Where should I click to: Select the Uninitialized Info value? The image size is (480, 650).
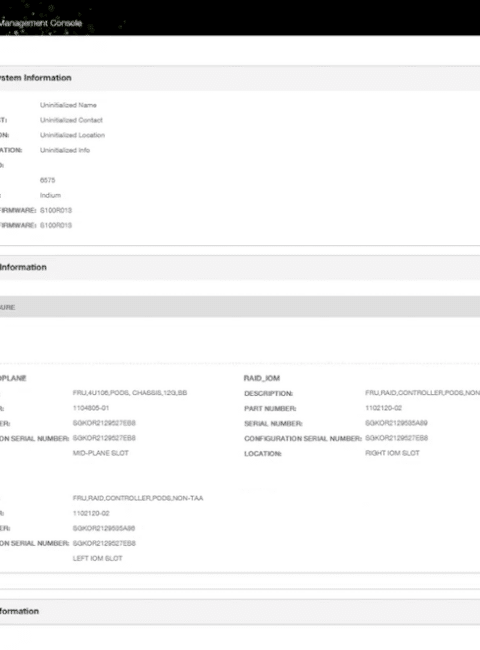click(65, 150)
